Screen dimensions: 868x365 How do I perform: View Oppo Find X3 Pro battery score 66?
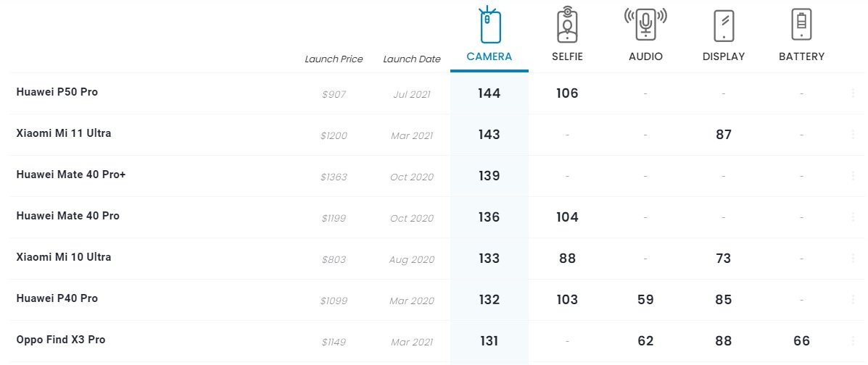coord(801,340)
